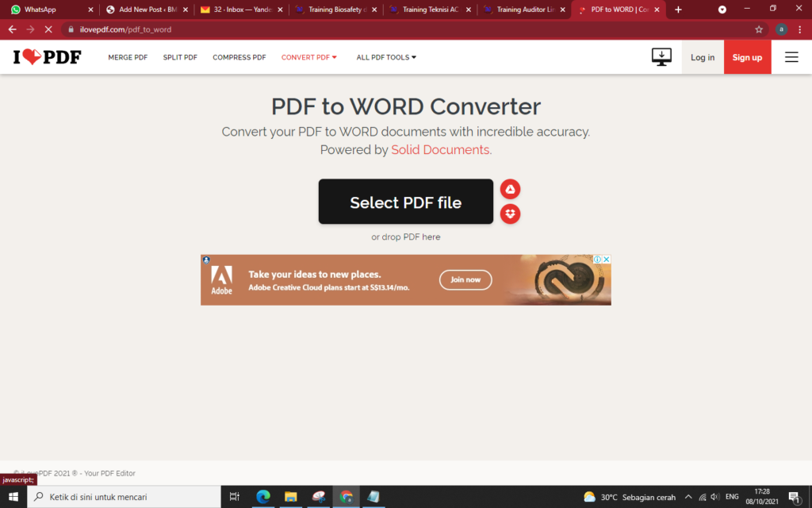
Task: Click the Chrome browser icon on taskbar
Action: [x=347, y=497]
